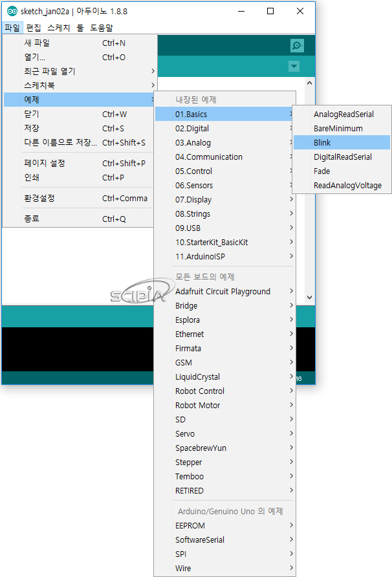
Task: Select the 예제 menu entry
Action: [80, 100]
